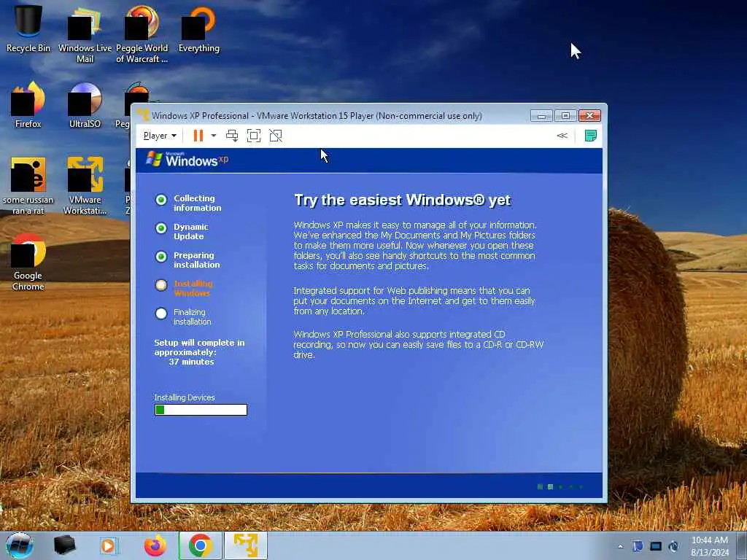Click the Windows XP logo in setup
The width and height of the screenshot is (747, 560).
coord(187,159)
